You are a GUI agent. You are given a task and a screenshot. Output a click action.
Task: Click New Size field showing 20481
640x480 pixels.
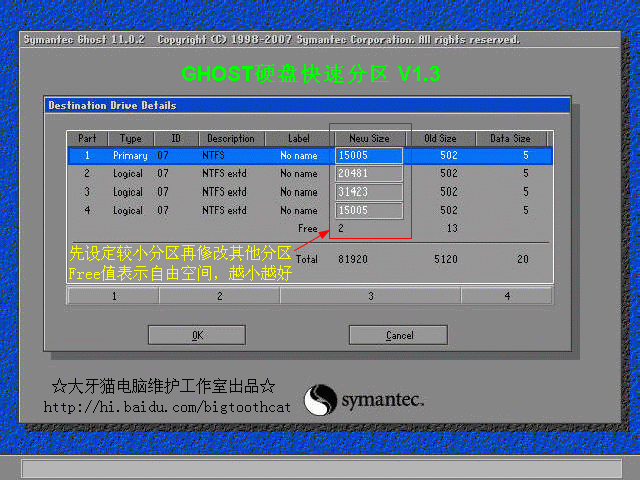pyautogui.click(x=369, y=174)
